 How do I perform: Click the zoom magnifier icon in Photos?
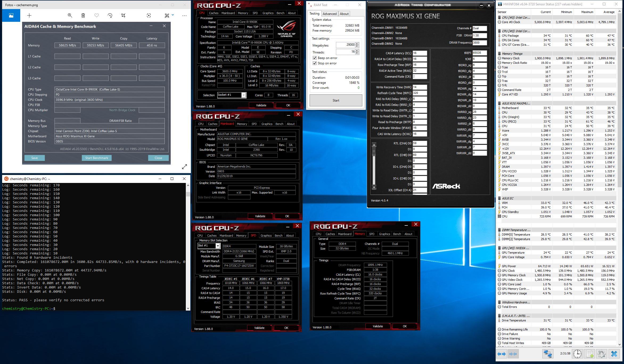point(70,15)
